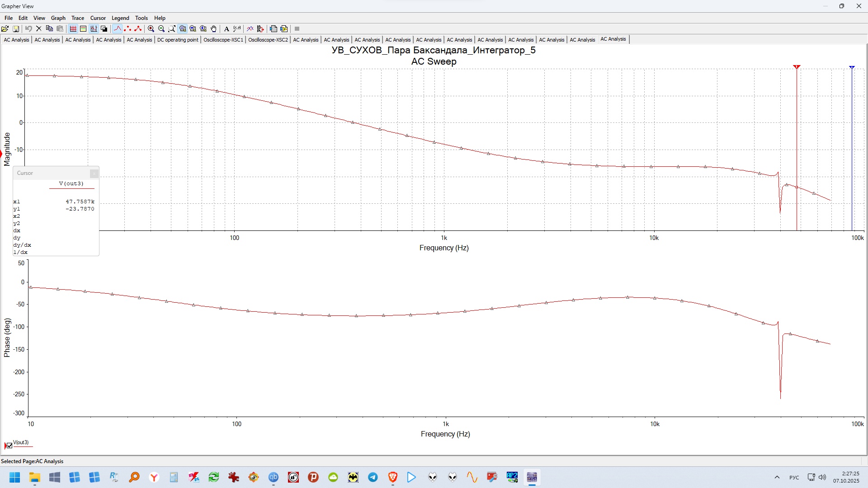Click the Add Text 'A' icon
This screenshot has width=868, height=488.
[226, 28]
